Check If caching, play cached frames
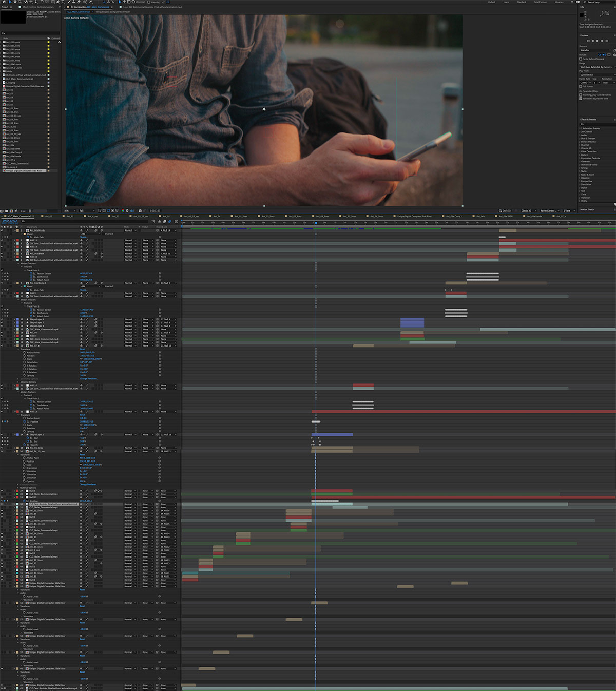The image size is (616, 691). (x=581, y=95)
